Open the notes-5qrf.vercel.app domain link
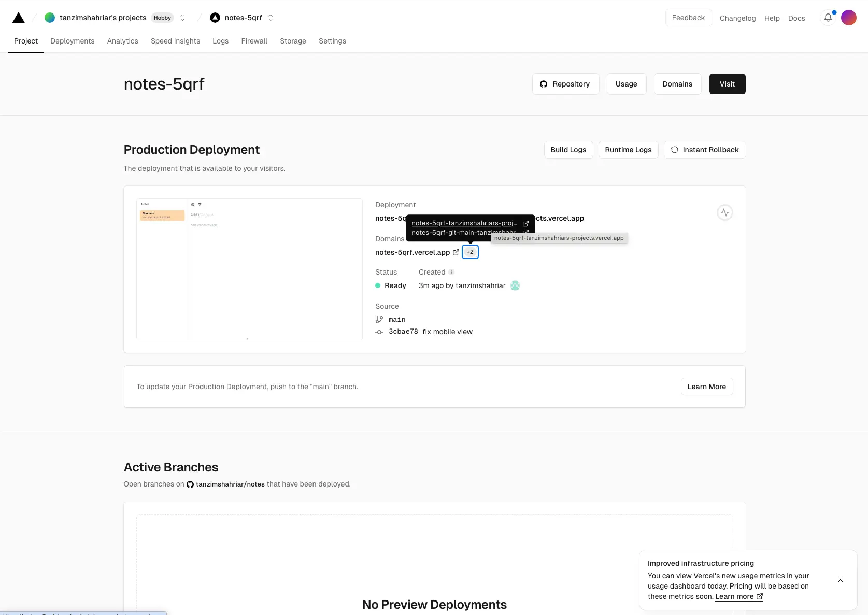The height and width of the screenshot is (615, 868). coord(412,252)
